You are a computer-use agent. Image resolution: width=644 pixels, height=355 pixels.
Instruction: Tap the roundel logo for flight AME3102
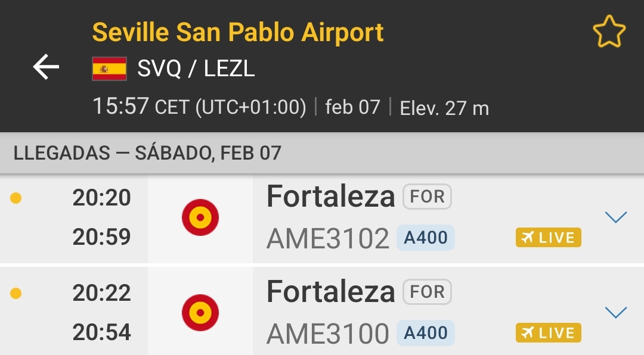pos(200,217)
